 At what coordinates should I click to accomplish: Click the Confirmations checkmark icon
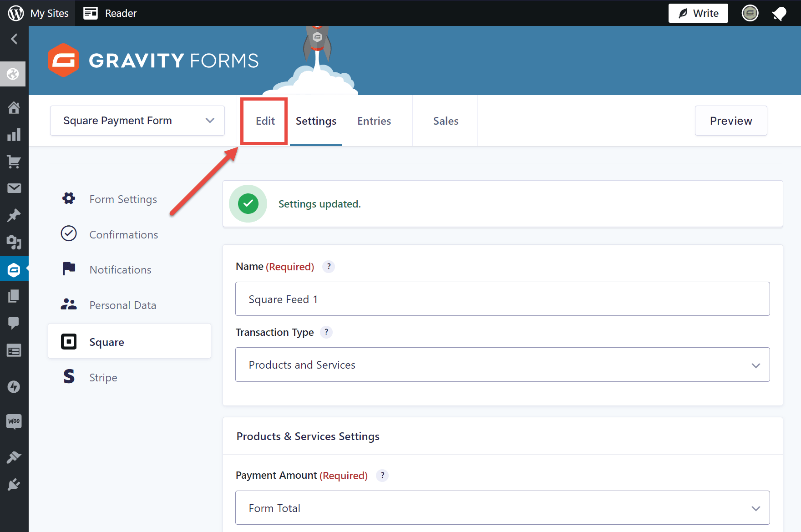(x=69, y=233)
